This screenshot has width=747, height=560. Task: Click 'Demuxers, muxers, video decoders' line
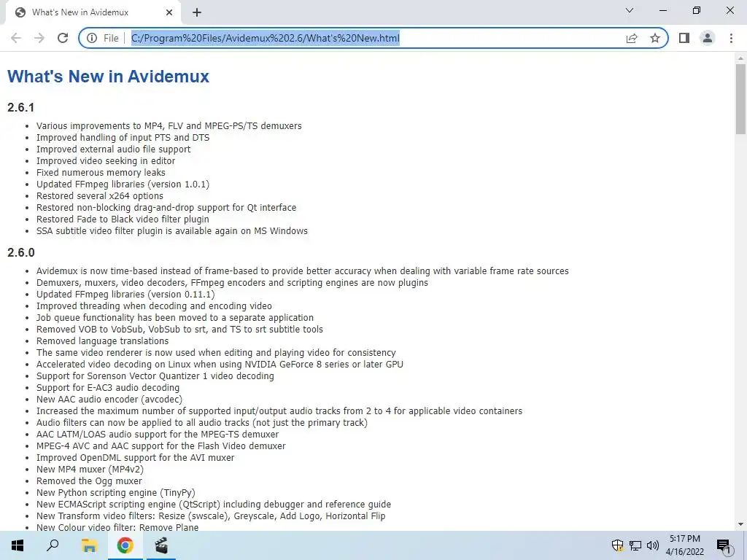[232, 283]
